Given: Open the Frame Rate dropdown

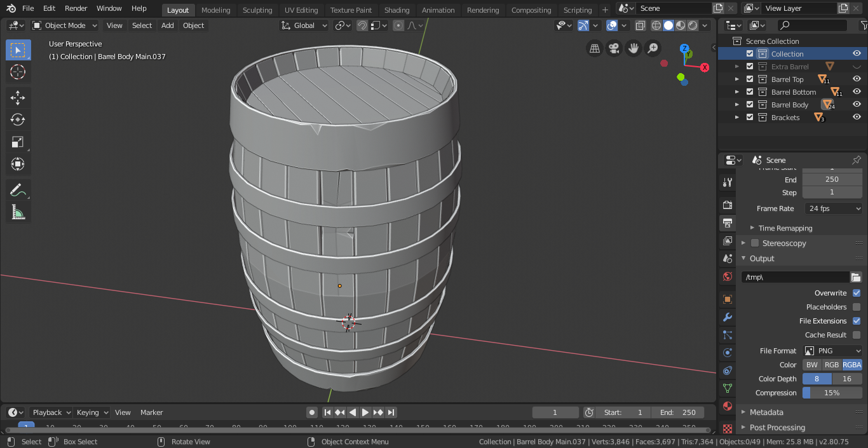Looking at the screenshot, I should [x=833, y=208].
